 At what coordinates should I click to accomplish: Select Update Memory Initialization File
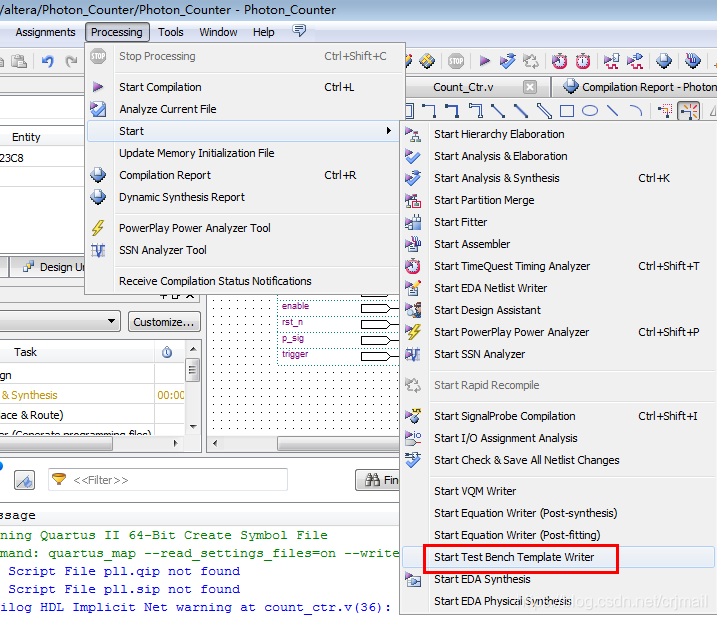tap(245, 153)
